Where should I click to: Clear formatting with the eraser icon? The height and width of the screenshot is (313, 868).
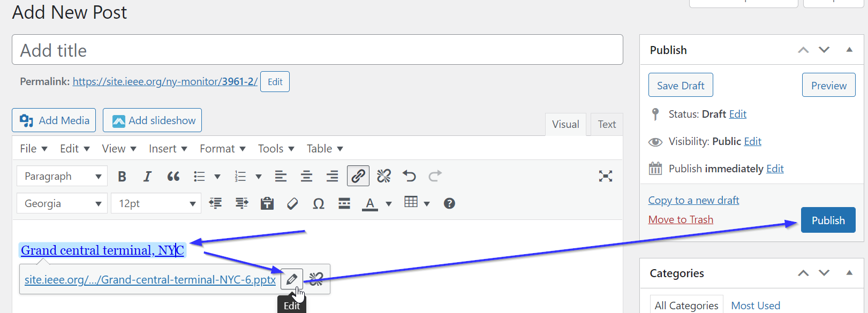pos(292,203)
